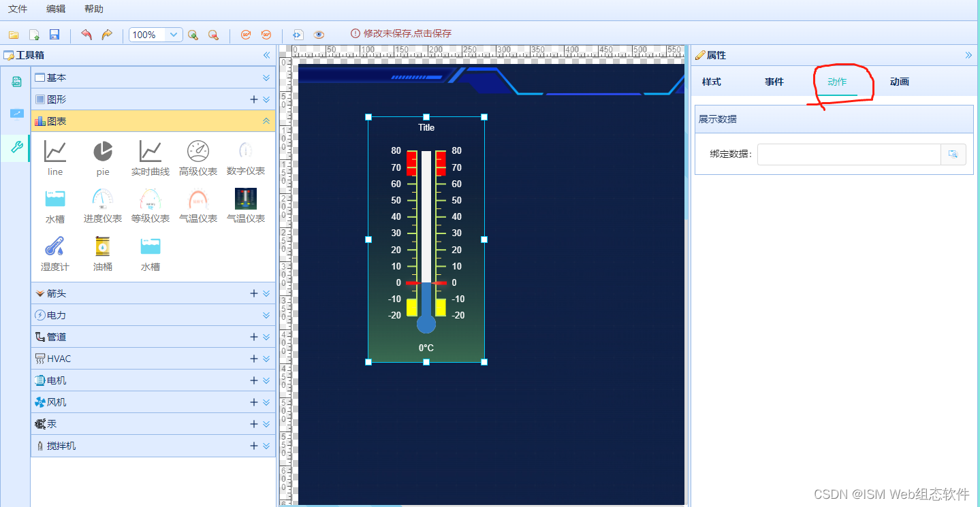Open the 帮助 menu
980x507 pixels.
(94, 9)
